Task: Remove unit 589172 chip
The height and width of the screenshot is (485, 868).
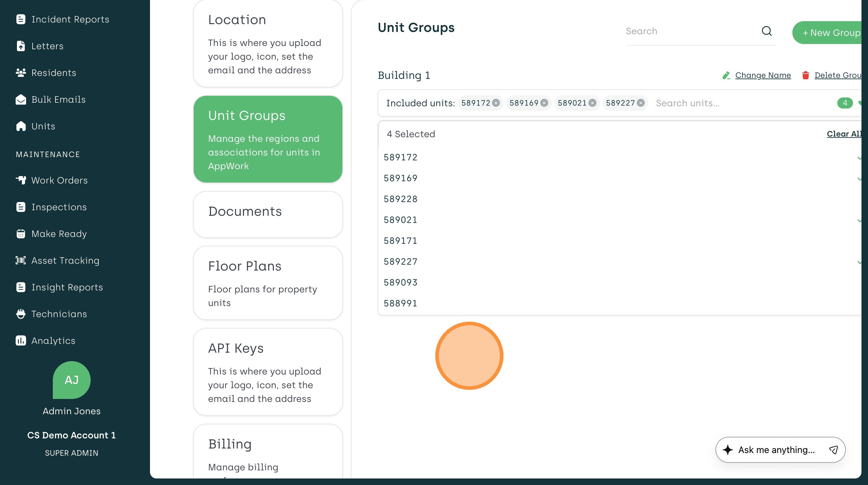Action: (496, 103)
